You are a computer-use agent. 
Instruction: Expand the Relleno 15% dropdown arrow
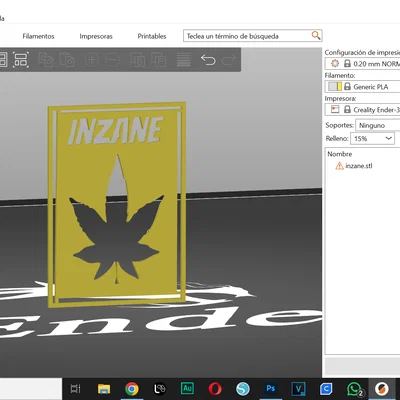click(x=389, y=138)
